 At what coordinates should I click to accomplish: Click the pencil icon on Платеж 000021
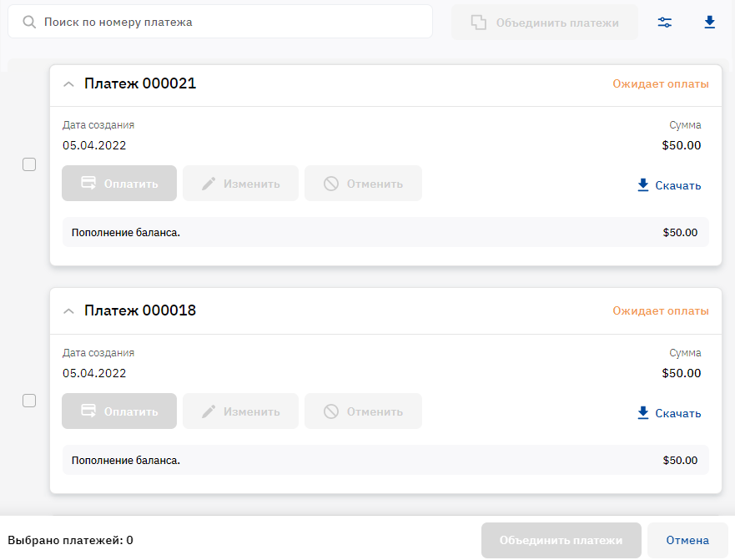[x=209, y=184]
